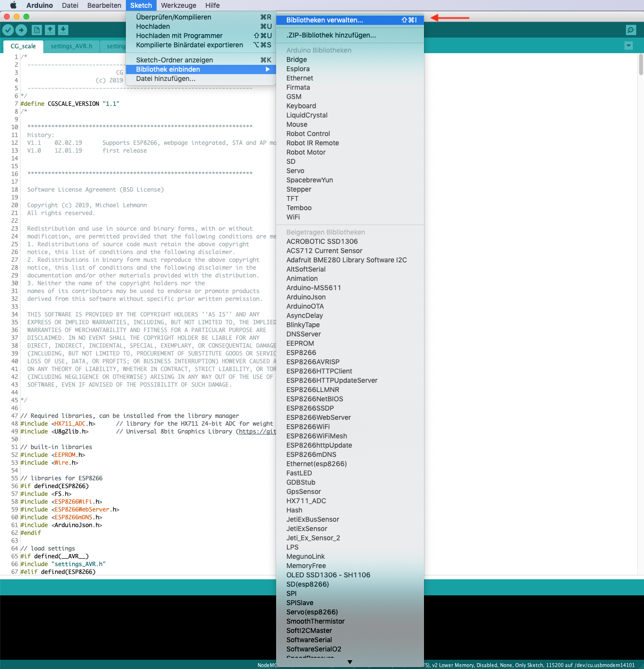The image size is (644, 669).
Task: Open the Apple menu
Action: click(x=13, y=5)
